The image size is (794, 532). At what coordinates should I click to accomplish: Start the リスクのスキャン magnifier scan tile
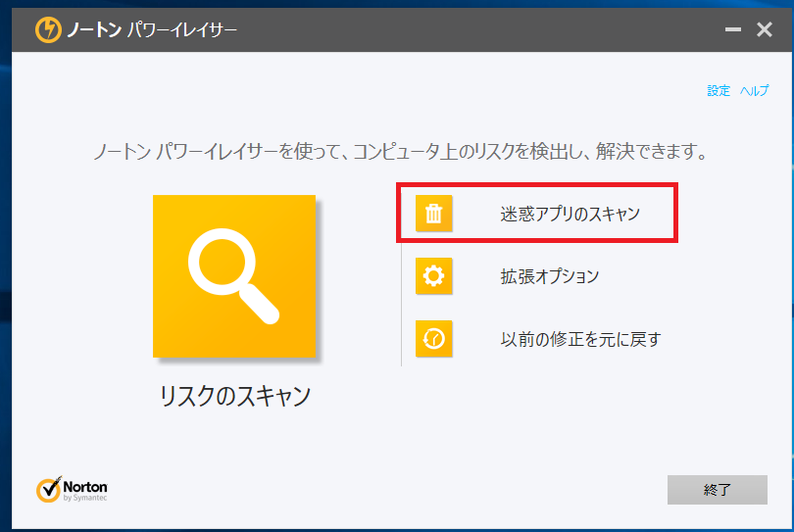click(x=234, y=276)
